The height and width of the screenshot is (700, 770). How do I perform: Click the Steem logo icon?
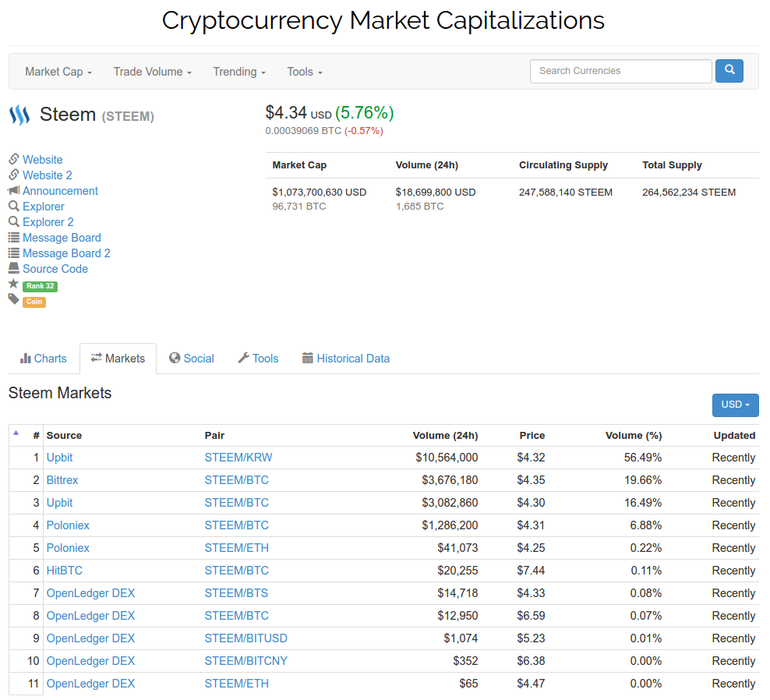coord(19,115)
